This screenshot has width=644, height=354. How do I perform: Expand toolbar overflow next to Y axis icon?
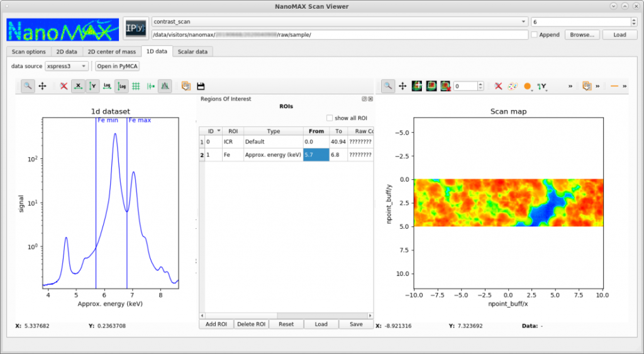(570, 86)
